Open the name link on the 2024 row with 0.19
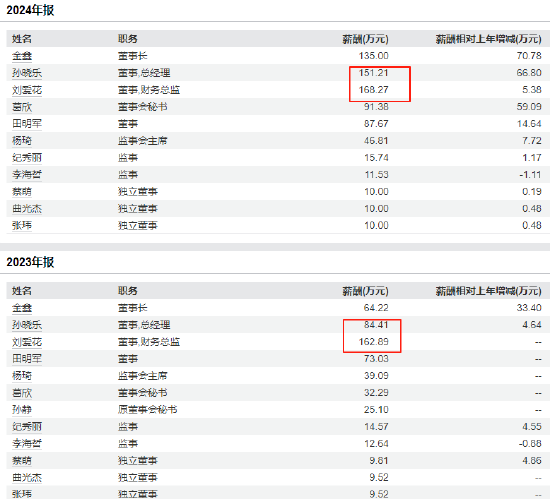Image resolution: width=550 pixels, height=499 pixels. [22, 192]
